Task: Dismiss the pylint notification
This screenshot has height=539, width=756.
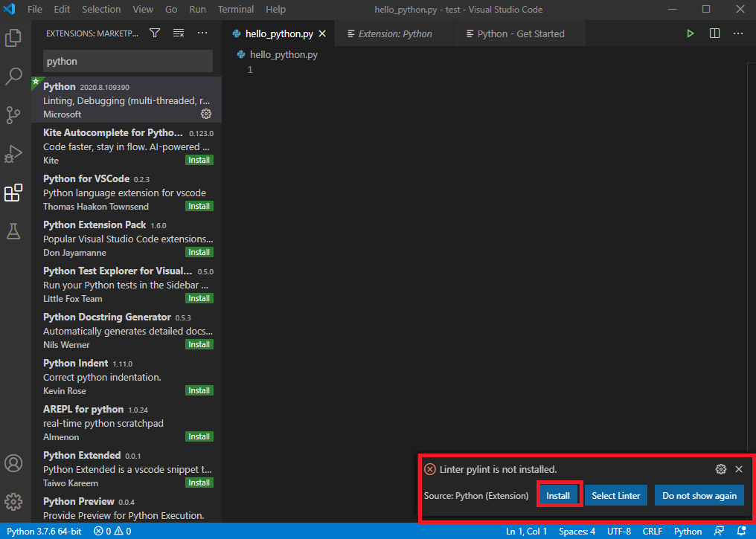Action: tap(739, 468)
